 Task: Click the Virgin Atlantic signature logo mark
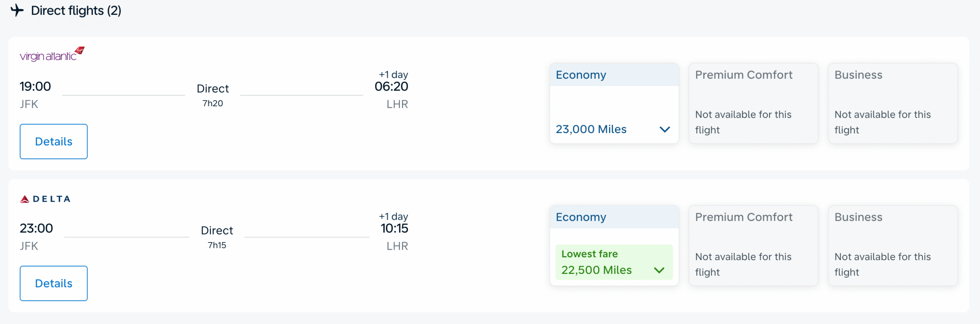(80, 51)
